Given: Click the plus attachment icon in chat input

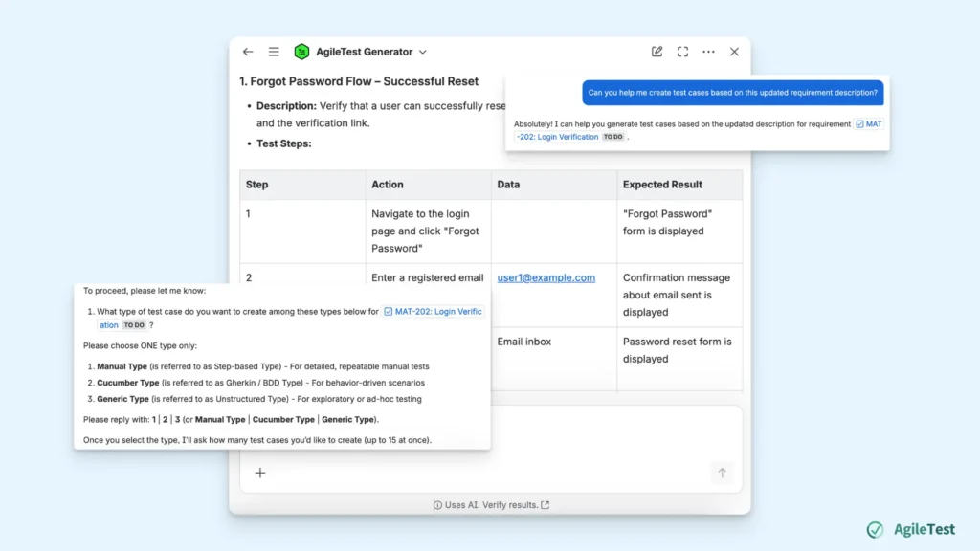Looking at the screenshot, I should [x=260, y=473].
